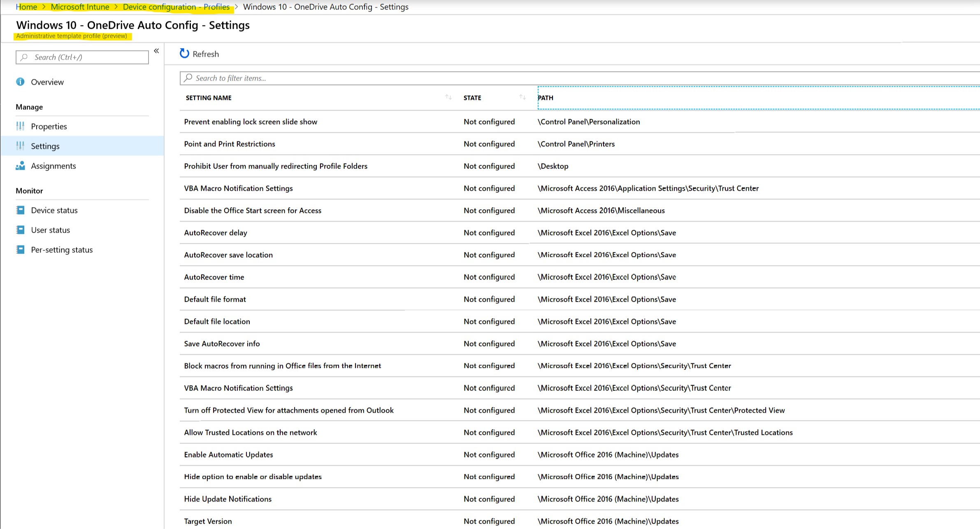This screenshot has width=980, height=529.
Task: Click \Desktop path cell
Action: (x=553, y=166)
